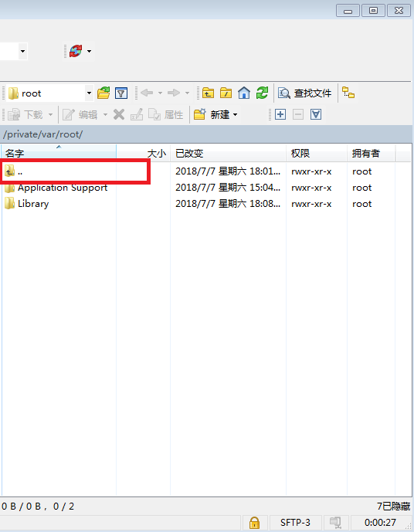Click the select all check icon
The height and width of the screenshot is (532, 414).
pos(316,115)
